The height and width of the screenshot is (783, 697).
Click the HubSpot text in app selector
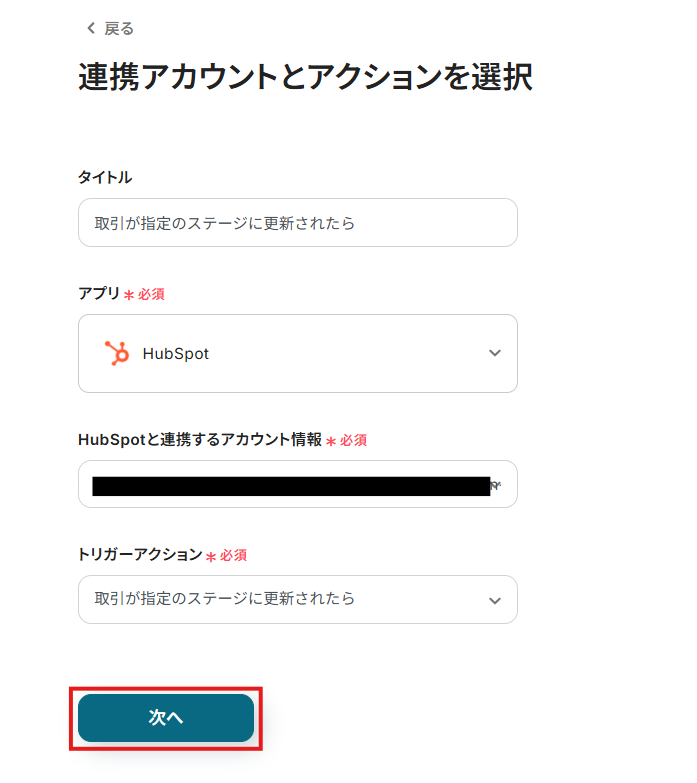click(x=176, y=354)
